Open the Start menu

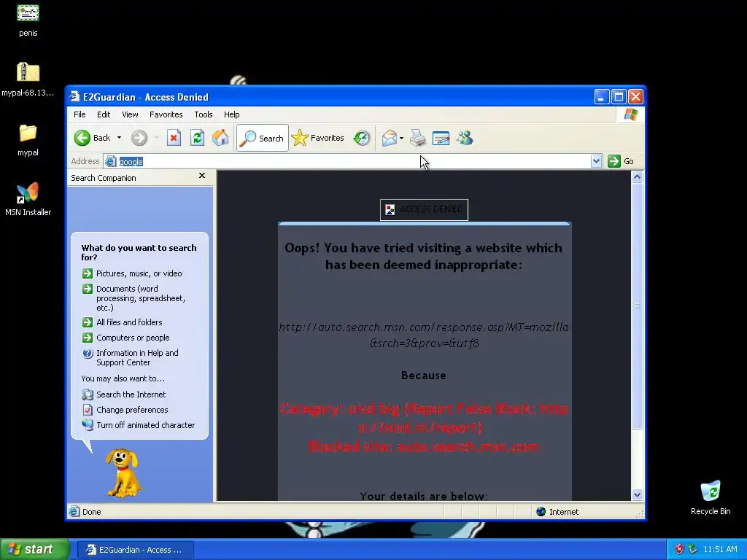[34, 549]
